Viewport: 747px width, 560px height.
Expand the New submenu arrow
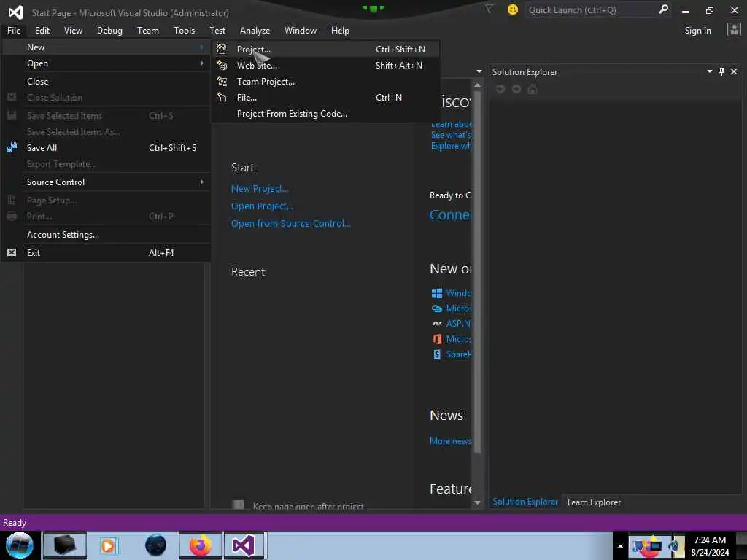(x=202, y=47)
